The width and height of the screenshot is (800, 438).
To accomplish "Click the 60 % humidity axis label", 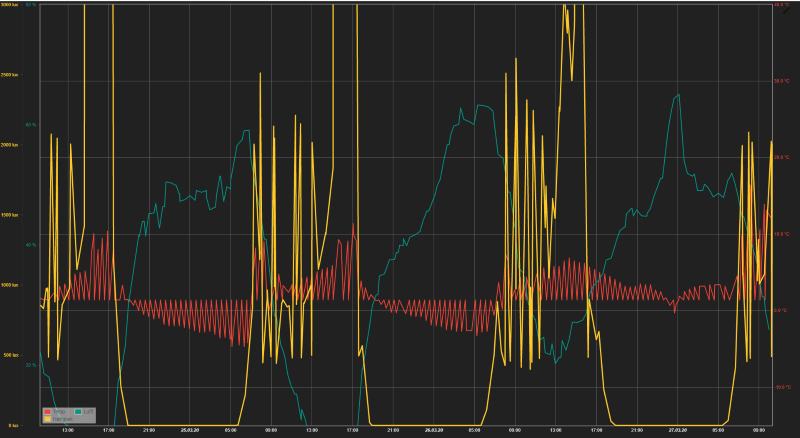I will pyautogui.click(x=31, y=125).
